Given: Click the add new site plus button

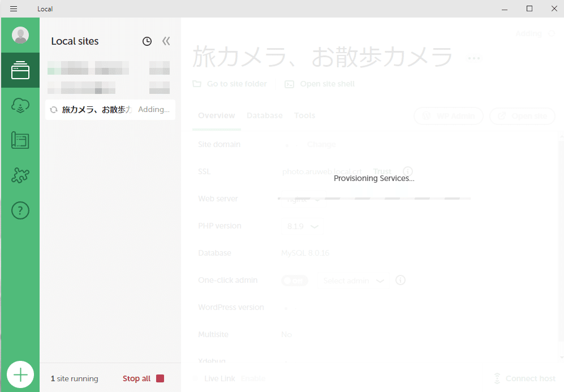Looking at the screenshot, I should [20, 374].
